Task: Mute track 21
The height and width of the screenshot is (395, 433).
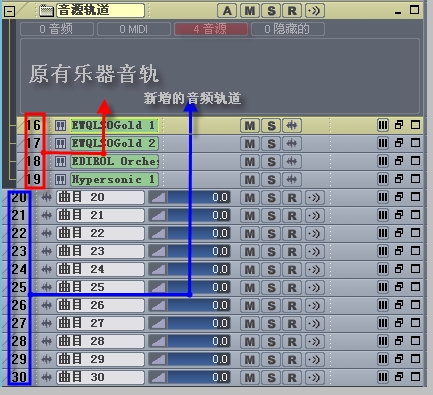Action: [250, 215]
